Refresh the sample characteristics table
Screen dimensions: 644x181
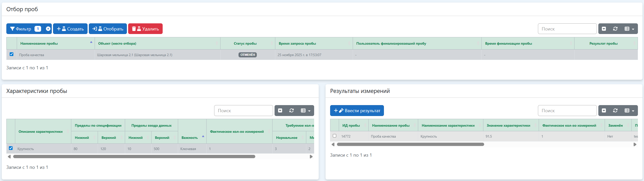pyautogui.click(x=292, y=110)
